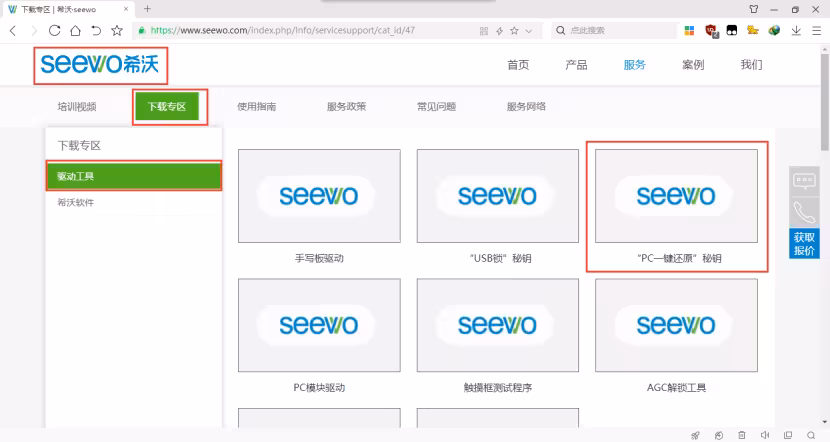
Task: Click the PC模块驱动 text link
Action: (x=319, y=387)
